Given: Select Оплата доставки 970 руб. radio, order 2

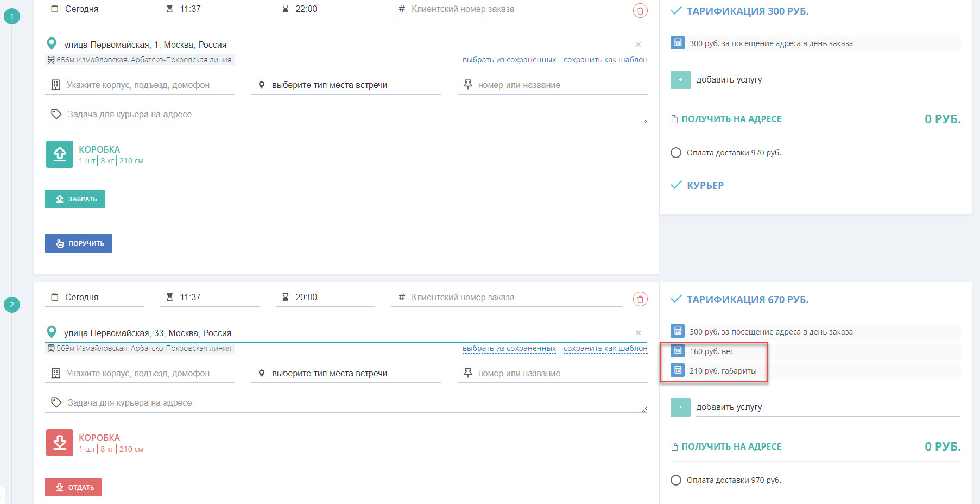Looking at the screenshot, I should point(676,480).
